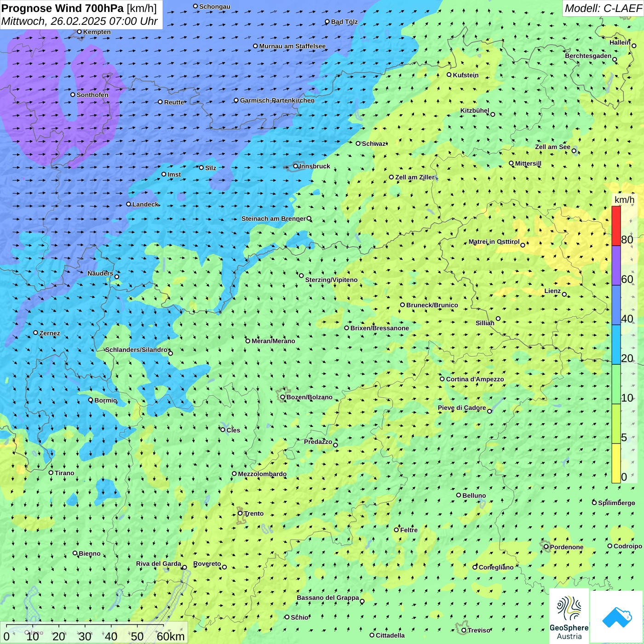Viewport: 644px width, 644px height.
Task: Click the '60km' mark on the scale bar
Action: [171, 636]
